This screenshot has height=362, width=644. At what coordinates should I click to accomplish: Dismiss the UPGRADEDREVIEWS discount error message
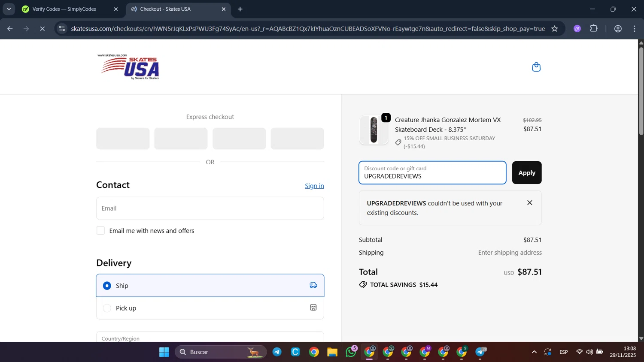pos(529,203)
